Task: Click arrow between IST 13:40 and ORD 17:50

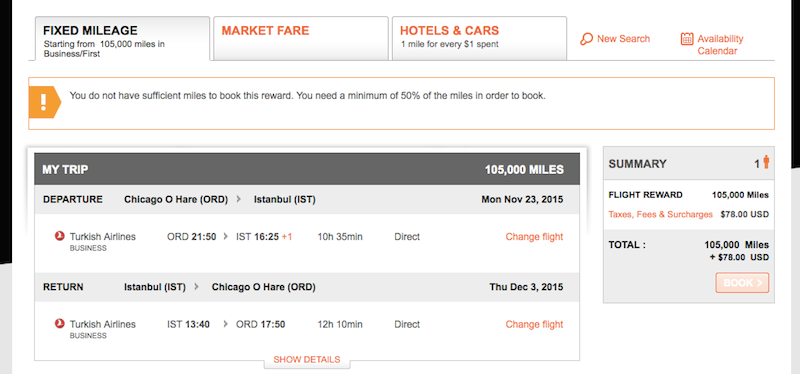Action: [226, 325]
